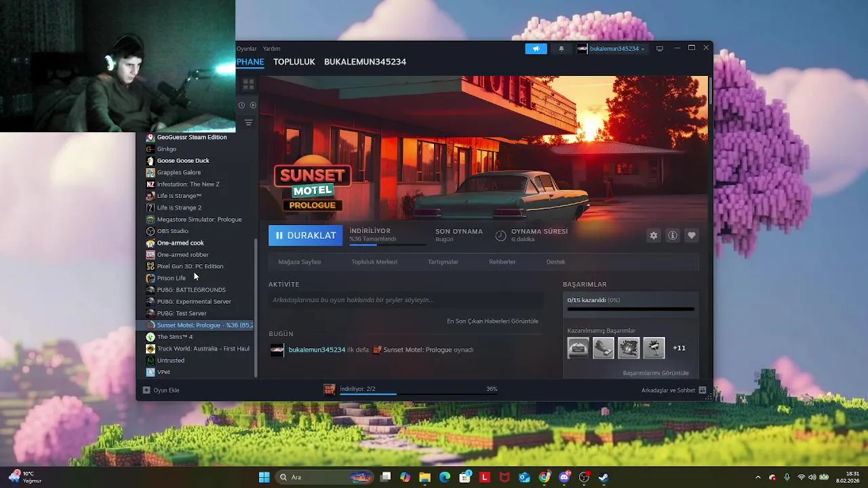Viewport: 868px width, 488px height.
Task: Switch to the Topluluk Merkezi tab
Action: pyautogui.click(x=374, y=262)
